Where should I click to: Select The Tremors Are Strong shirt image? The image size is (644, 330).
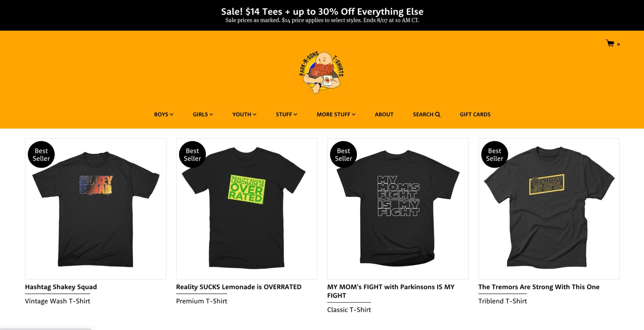pyautogui.click(x=549, y=208)
